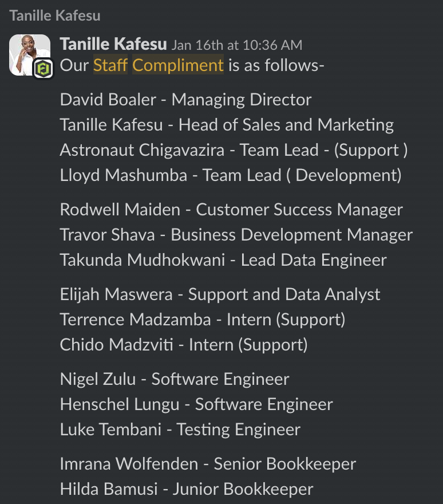
Task: Click the David Boaler Managing Director line
Action: point(185,100)
